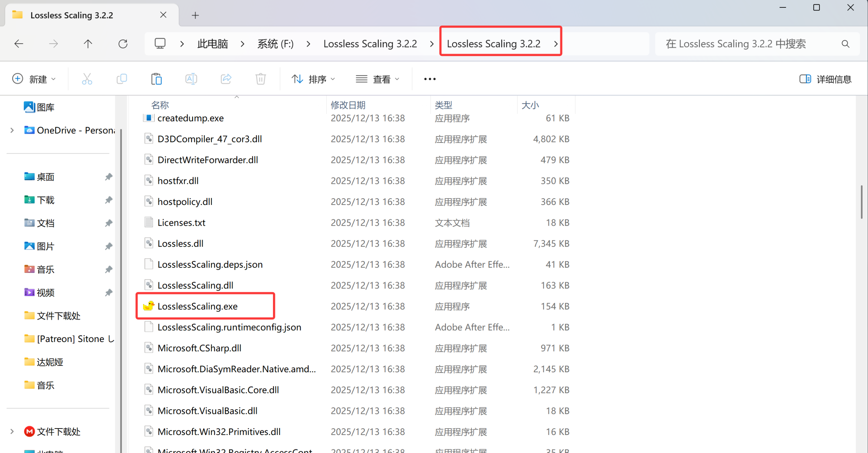This screenshot has width=868, height=453.
Task: Open the 查看 view dropdown
Action: (x=377, y=79)
